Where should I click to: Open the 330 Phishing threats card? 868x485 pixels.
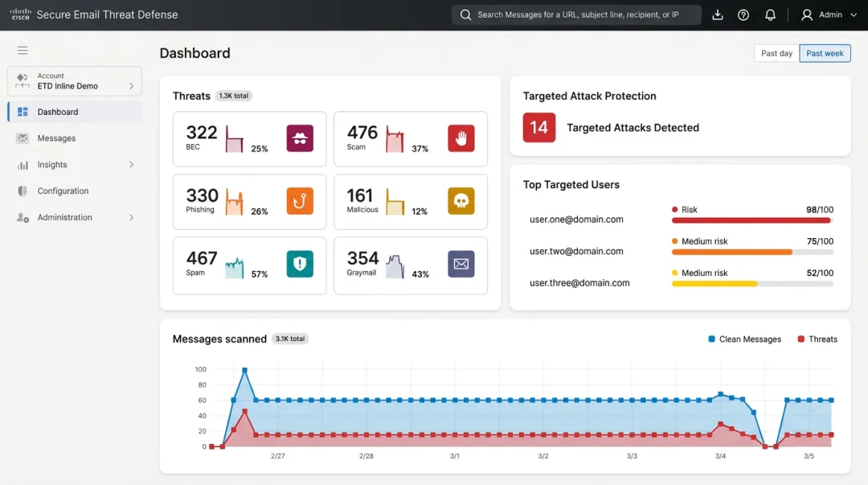coord(250,202)
